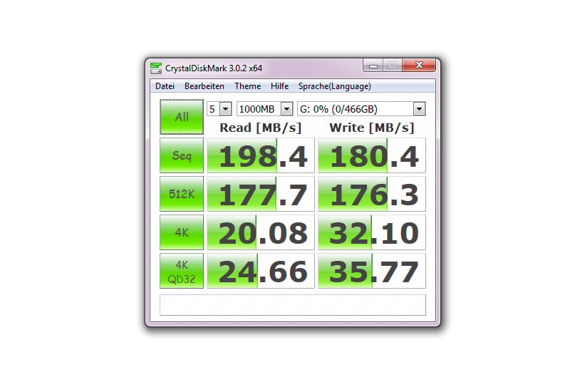Run the Seq benchmark
Screen dimensions: 570x392
pyautogui.click(x=182, y=155)
